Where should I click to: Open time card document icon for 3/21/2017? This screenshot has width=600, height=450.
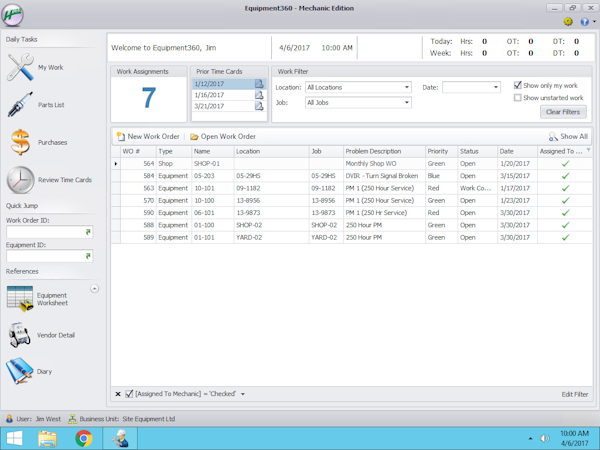pyautogui.click(x=259, y=106)
